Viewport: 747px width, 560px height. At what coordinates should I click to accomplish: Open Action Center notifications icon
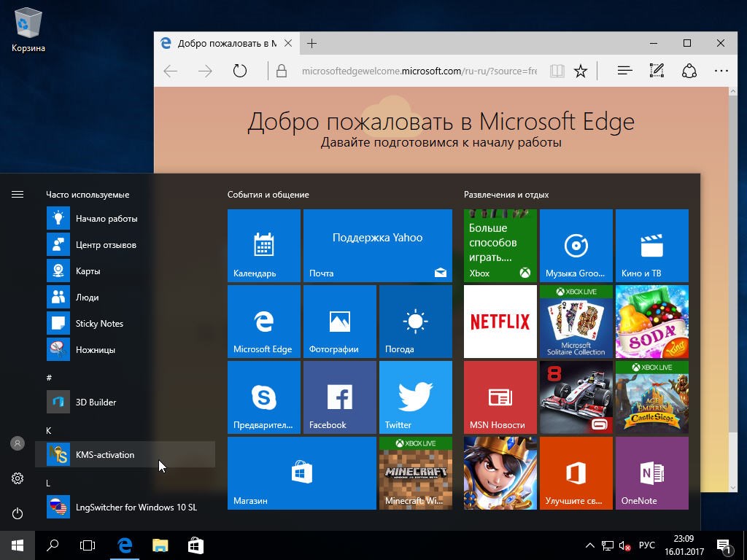tap(724, 545)
